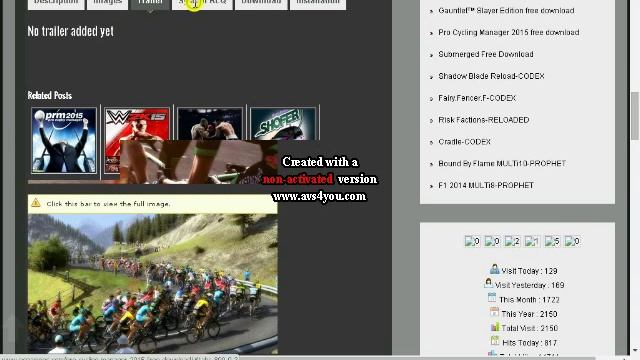
Task: Open Fairy.Fencer.F-CODEX link
Action: [477, 98]
